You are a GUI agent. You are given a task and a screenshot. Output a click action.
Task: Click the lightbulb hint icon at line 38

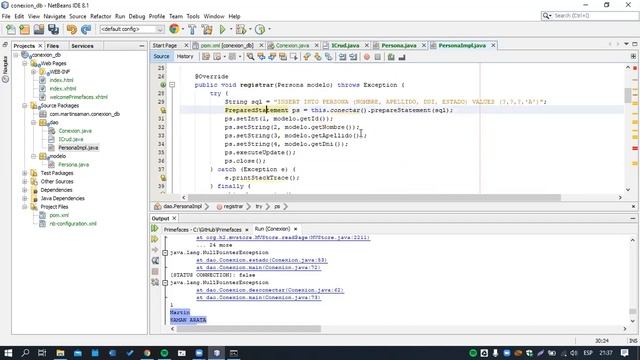click(163, 178)
